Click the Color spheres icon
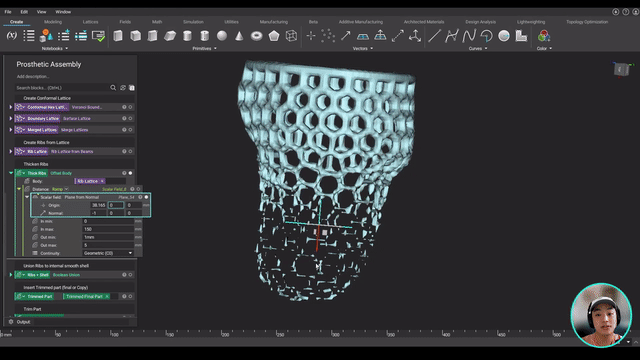640x360 pixels. (x=544, y=36)
